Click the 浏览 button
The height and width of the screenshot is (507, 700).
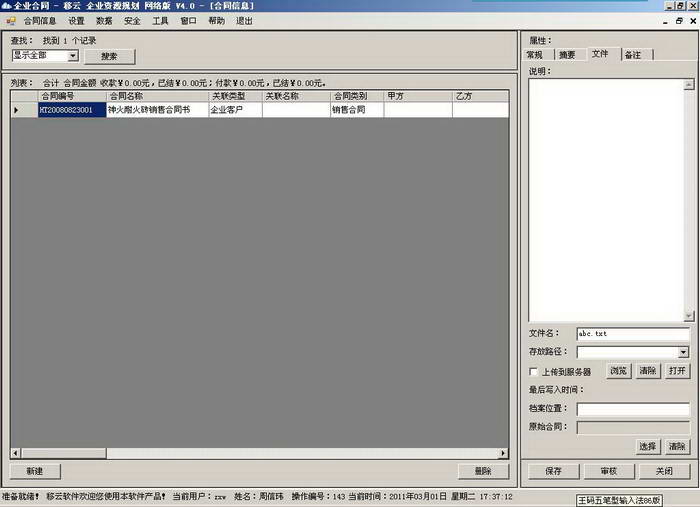coord(618,371)
